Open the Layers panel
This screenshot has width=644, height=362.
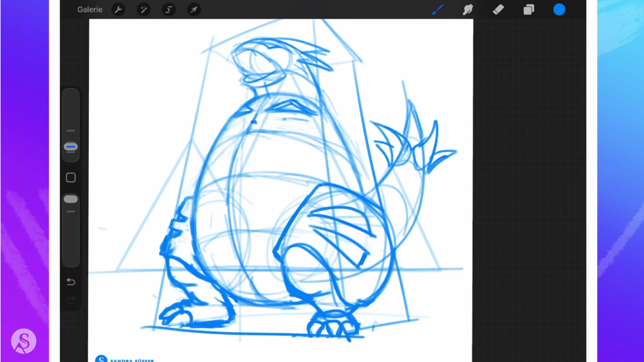pos(529,9)
